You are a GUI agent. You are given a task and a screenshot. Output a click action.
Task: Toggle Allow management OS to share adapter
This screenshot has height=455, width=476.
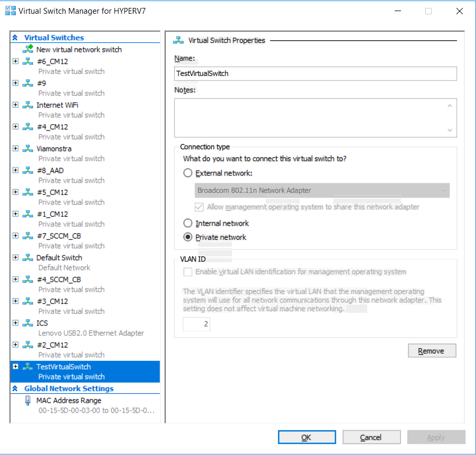199,207
